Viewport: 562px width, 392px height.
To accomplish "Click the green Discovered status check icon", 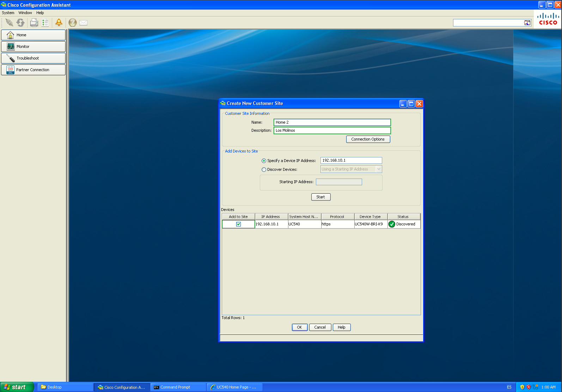I will (x=392, y=224).
